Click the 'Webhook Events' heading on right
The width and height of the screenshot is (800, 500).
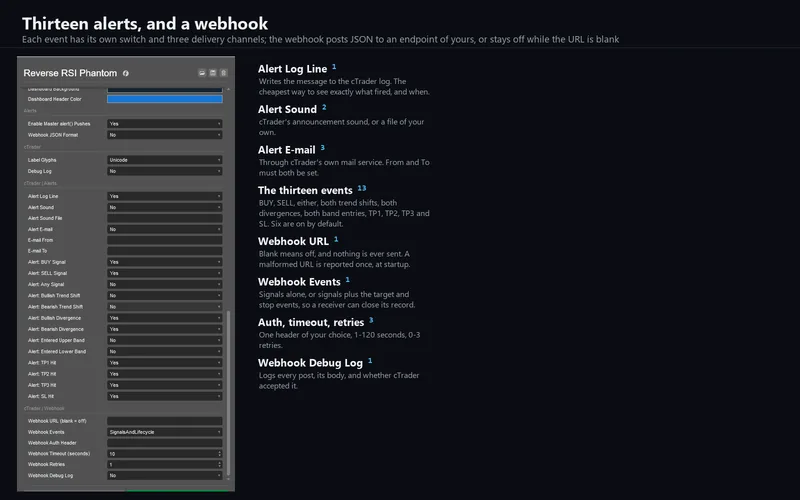[x=299, y=282]
